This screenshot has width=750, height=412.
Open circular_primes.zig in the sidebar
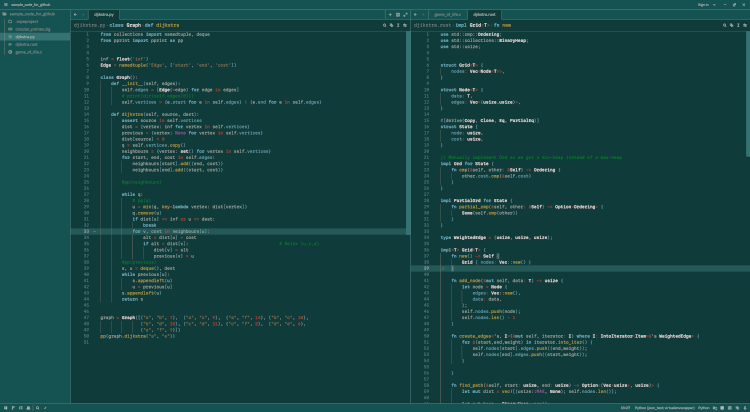pyautogui.click(x=35, y=29)
